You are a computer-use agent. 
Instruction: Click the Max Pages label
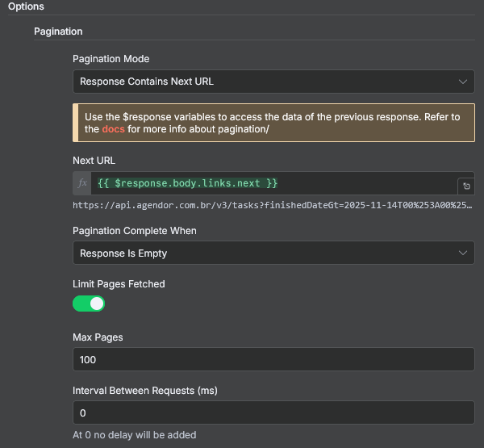coord(98,337)
